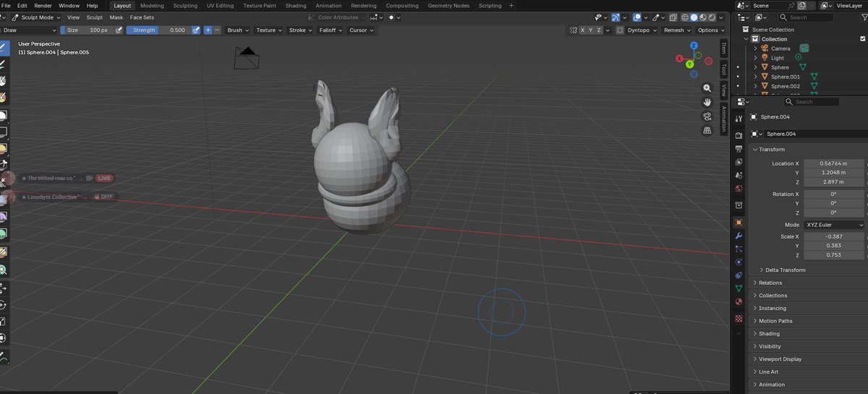Viewport: 868px width, 394px height.
Task: Toggle the Collection exclude checkbox
Action: pos(862,39)
